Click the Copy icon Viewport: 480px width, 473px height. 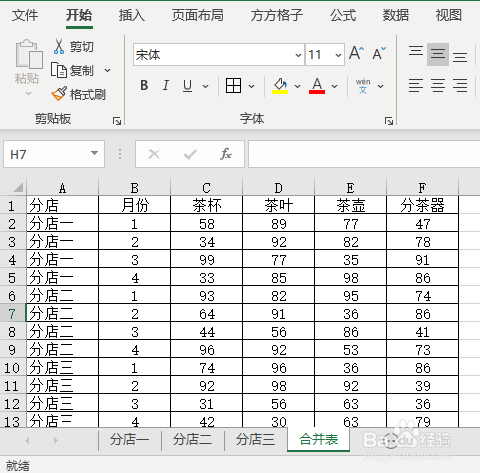[x=59, y=70]
